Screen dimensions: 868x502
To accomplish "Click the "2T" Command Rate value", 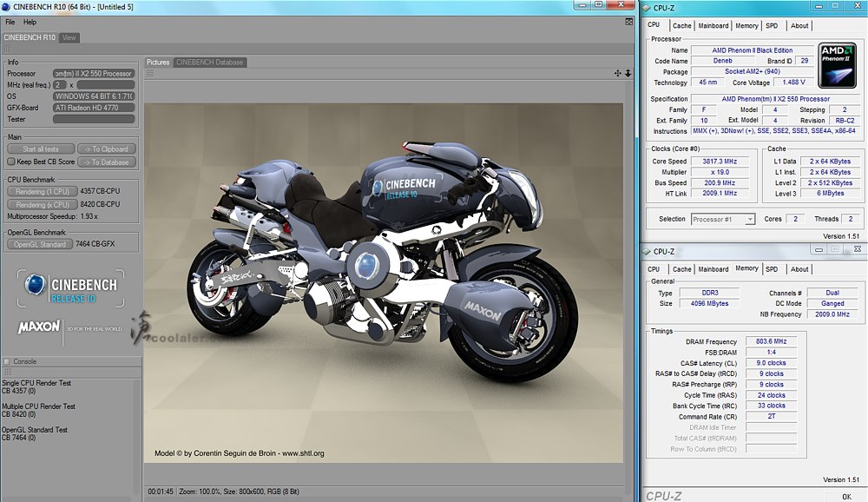I will click(x=771, y=417).
